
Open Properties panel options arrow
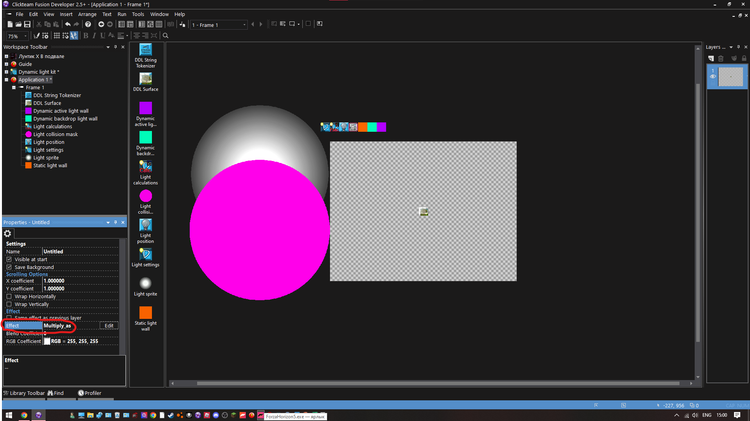(108, 222)
